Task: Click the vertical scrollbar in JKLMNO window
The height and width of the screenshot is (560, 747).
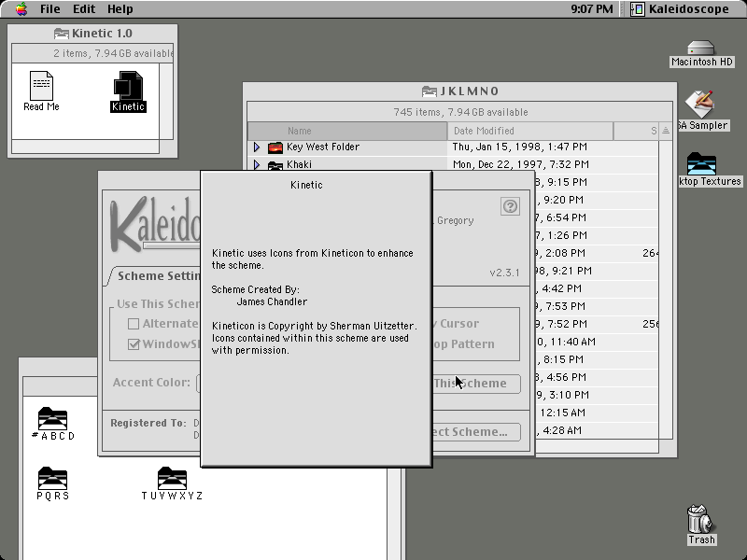Action: click(x=666, y=290)
